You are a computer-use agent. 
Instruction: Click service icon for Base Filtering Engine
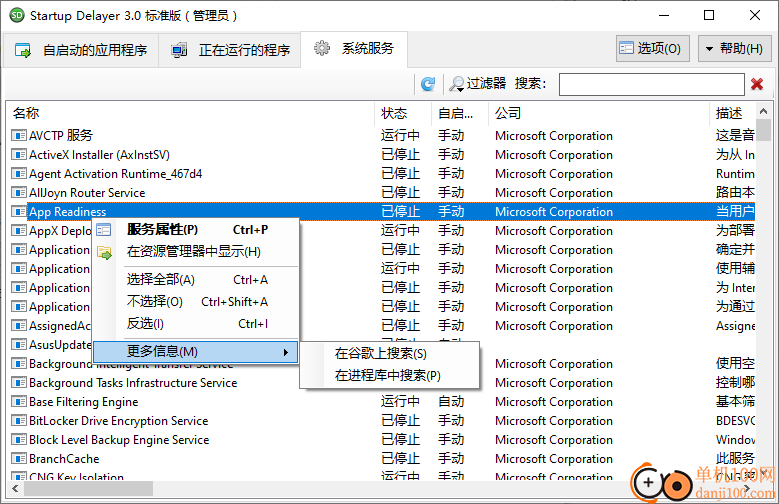pyautogui.click(x=18, y=402)
